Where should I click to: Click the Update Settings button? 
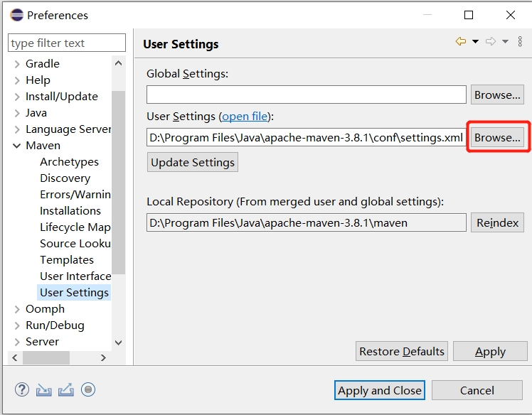click(193, 163)
